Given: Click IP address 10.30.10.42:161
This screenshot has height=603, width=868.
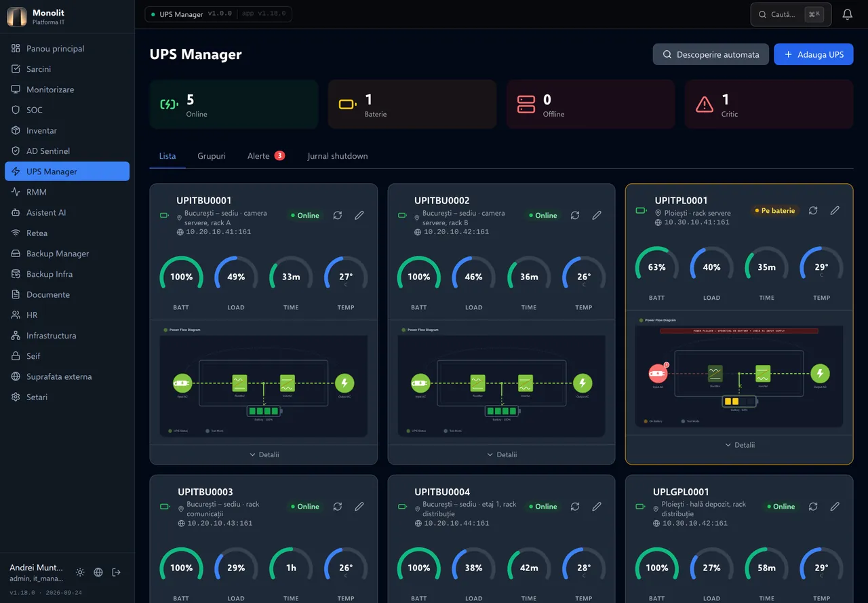Looking at the screenshot, I should pos(694,523).
